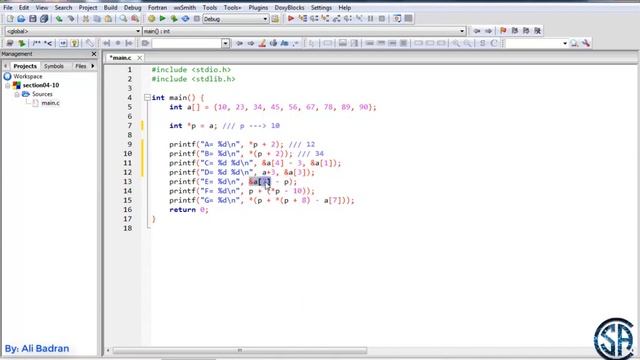Open the Replace dialog icon
This screenshot has height=360, width=640.
click(135, 19)
